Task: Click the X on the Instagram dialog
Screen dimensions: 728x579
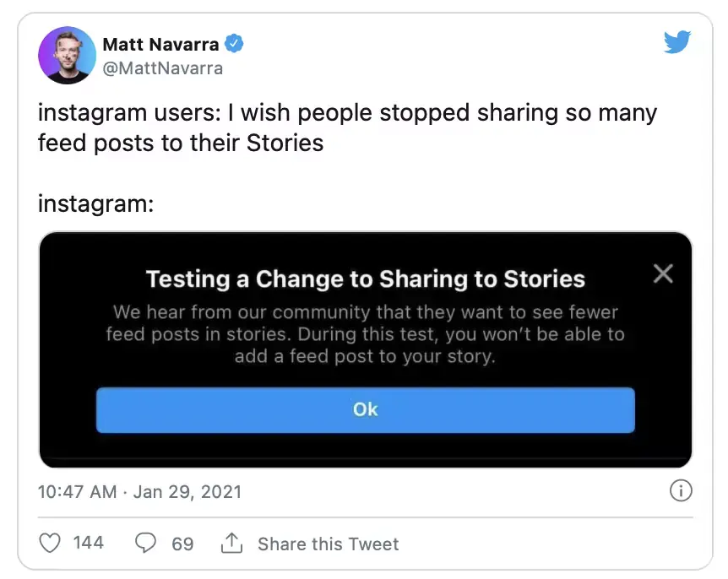Action: tap(663, 273)
